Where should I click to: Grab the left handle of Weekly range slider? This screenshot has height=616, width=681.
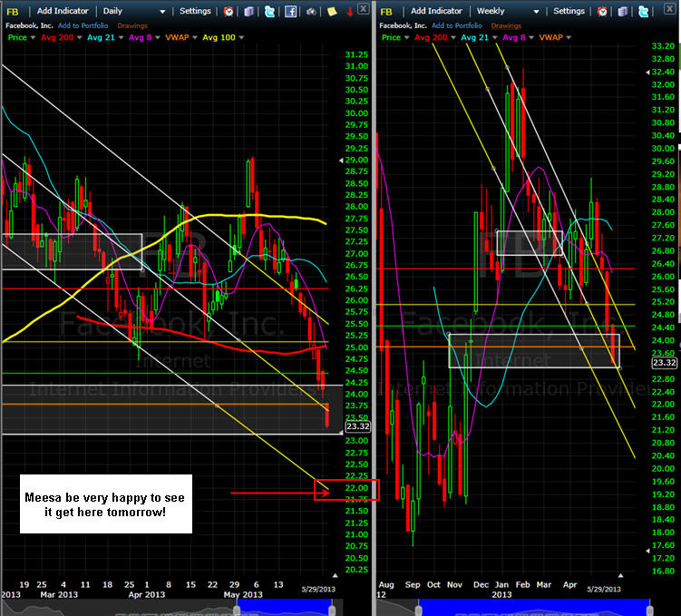click(x=418, y=609)
